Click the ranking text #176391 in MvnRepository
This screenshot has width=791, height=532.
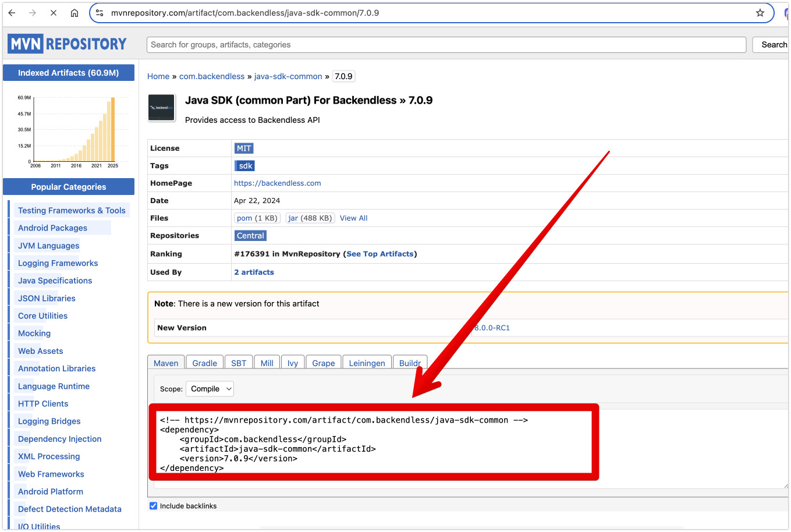[287, 254]
